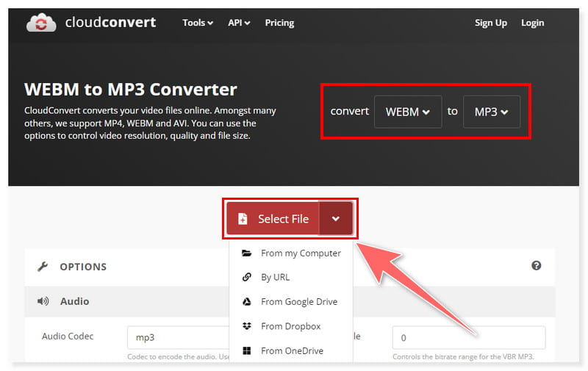Toggle the Select File chevron arrow
Screen dimensions: 588x371
[336, 218]
